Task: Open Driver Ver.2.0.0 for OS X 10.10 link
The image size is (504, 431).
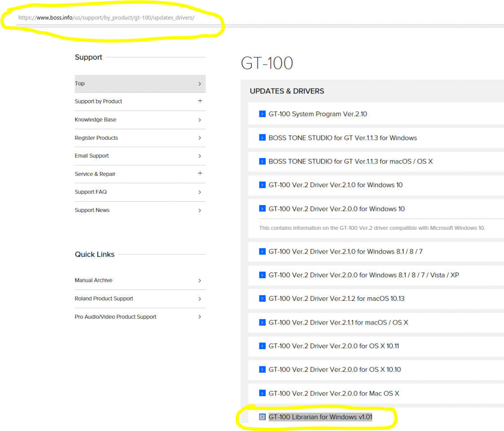Action: coord(335,369)
